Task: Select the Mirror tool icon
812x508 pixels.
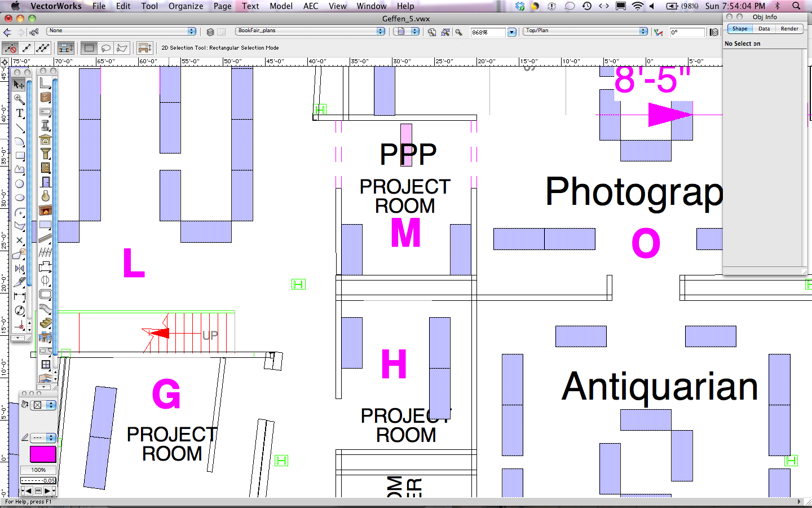Action: (x=20, y=268)
